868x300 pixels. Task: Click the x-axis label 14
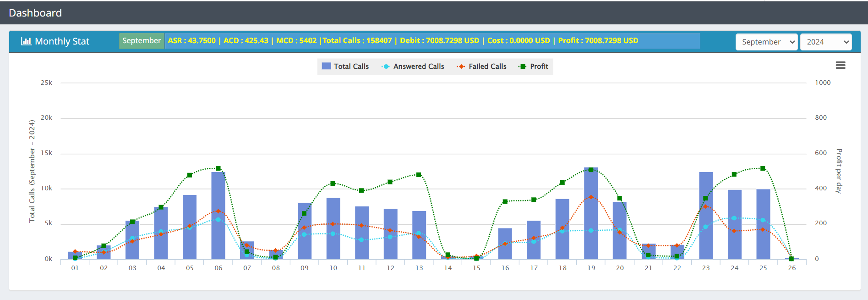click(x=448, y=268)
